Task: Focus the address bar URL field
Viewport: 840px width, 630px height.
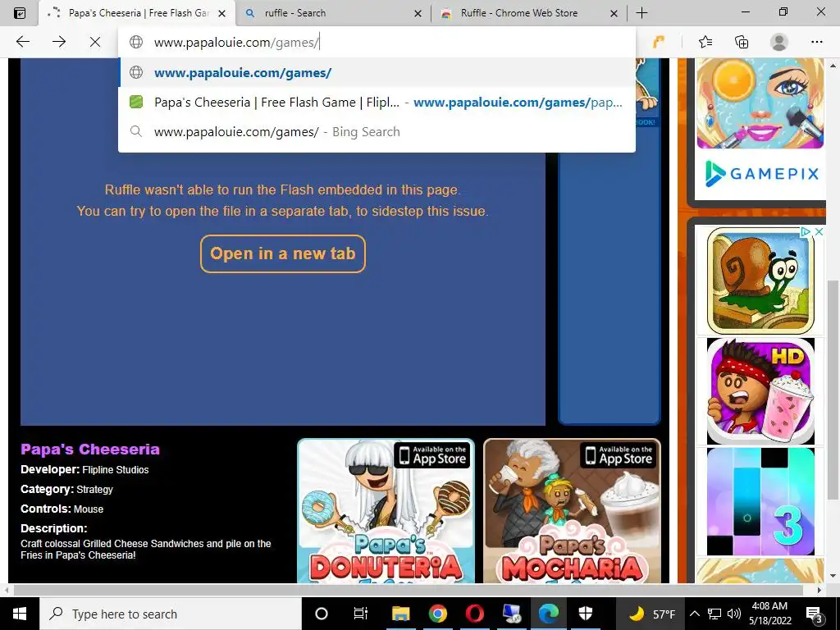Action: click(377, 42)
